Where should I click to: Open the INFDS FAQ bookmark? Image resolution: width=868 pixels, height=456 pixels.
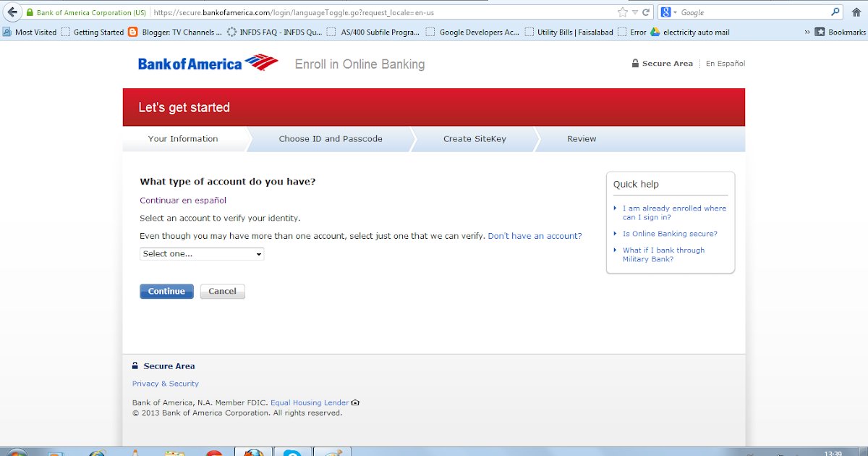pos(274,32)
